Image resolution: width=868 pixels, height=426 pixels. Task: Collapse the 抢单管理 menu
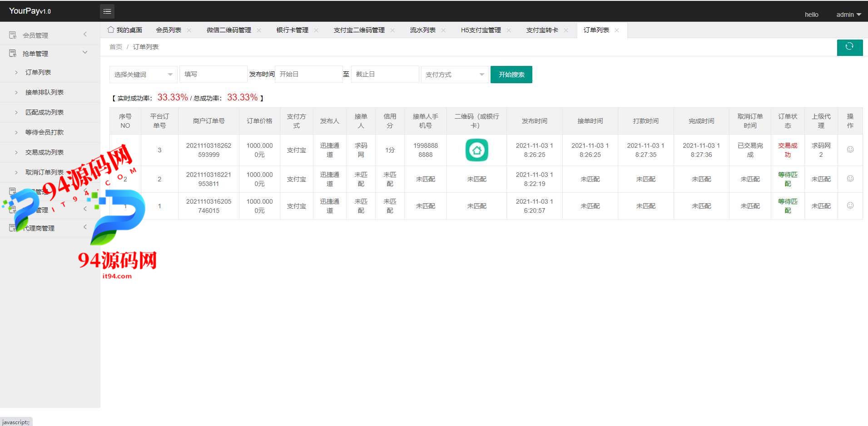tap(50, 53)
